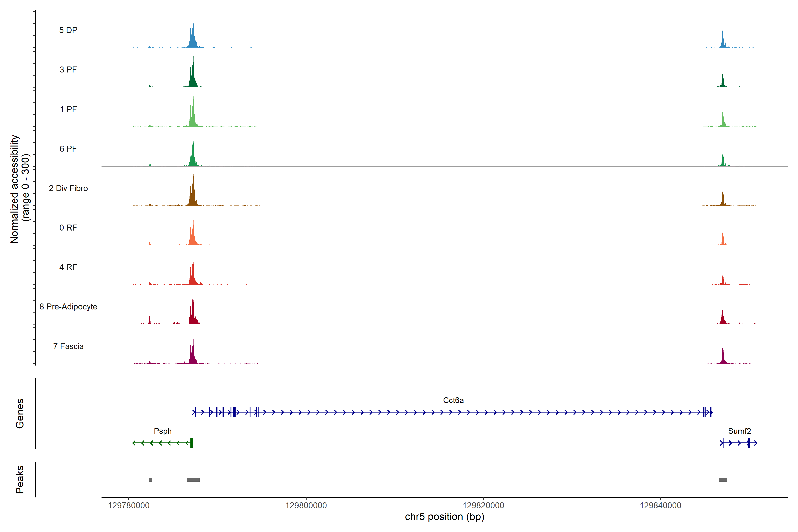The image size is (798, 532).
Task: Click the green Psph exon block
Action: click(192, 443)
